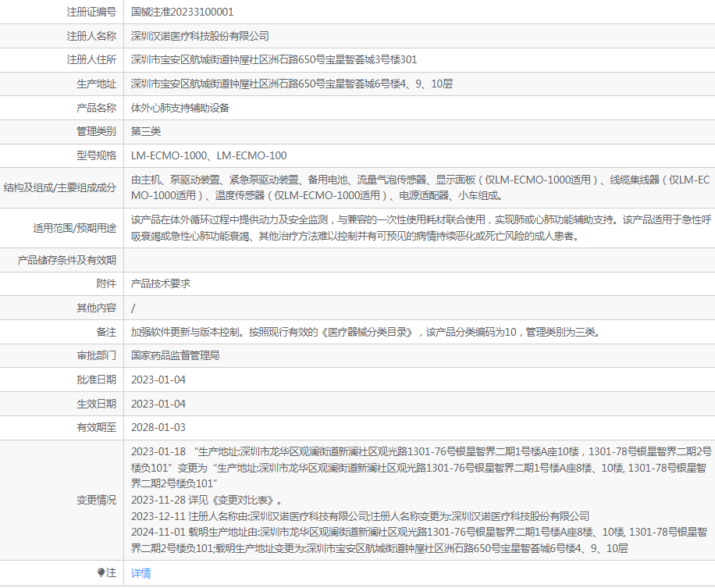Select the address in the 生产地址 row

point(292,84)
